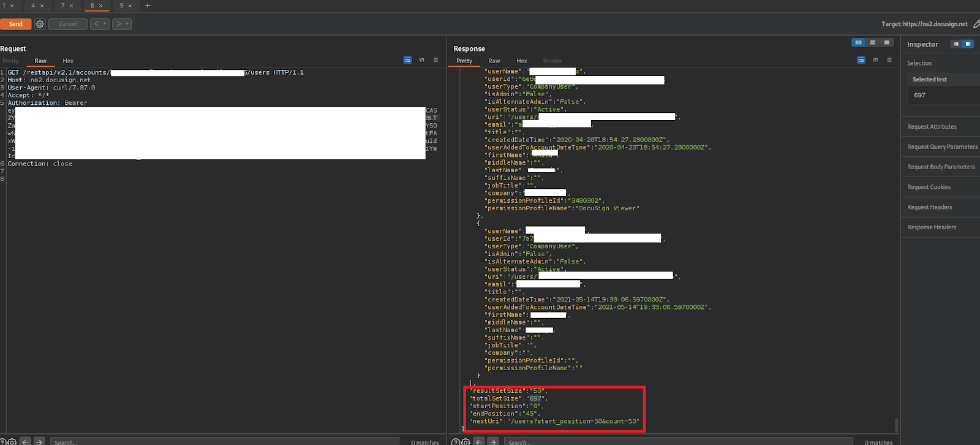980x445 pixels.
Task: Open help for Response search bar
Action: [x=455, y=441]
